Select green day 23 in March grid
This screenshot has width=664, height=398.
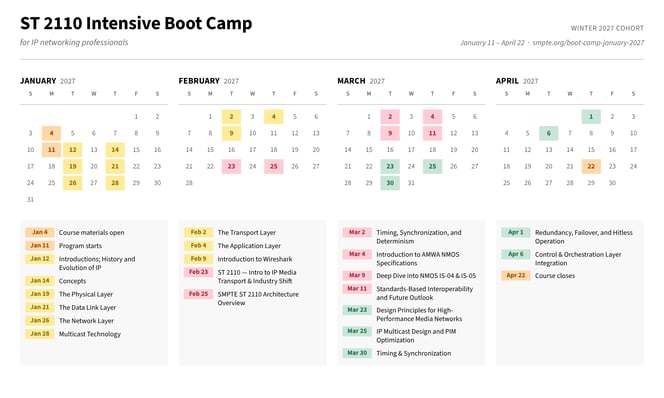pyautogui.click(x=390, y=166)
